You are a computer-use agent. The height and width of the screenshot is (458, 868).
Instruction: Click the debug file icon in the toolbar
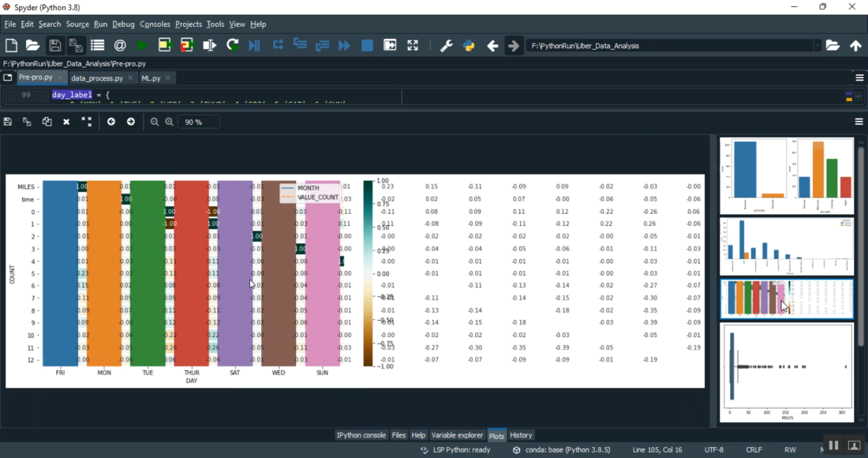coord(254,45)
